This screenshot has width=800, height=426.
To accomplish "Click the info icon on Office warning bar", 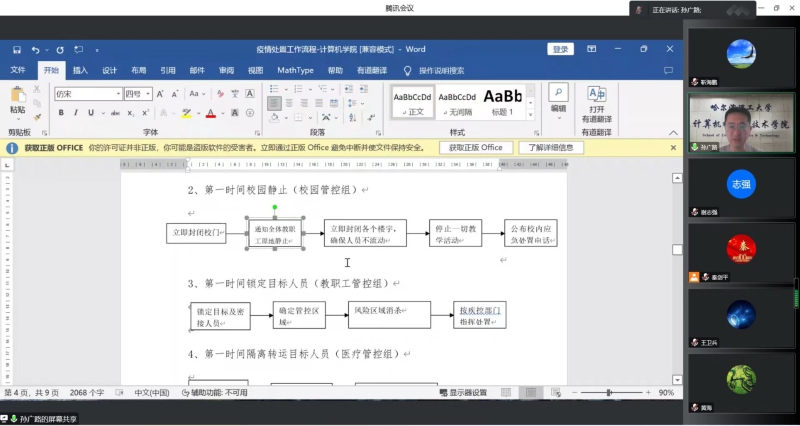I will pos(12,147).
